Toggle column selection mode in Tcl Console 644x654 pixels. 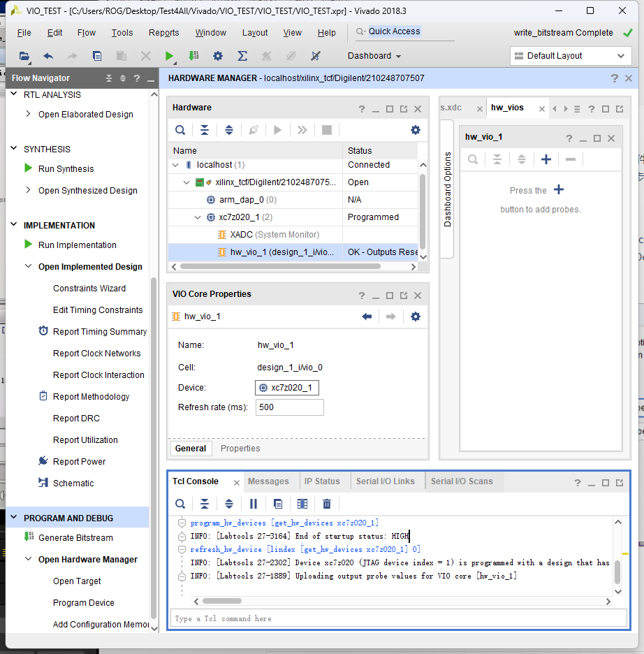pyautogui.click(x=302, y=504)
